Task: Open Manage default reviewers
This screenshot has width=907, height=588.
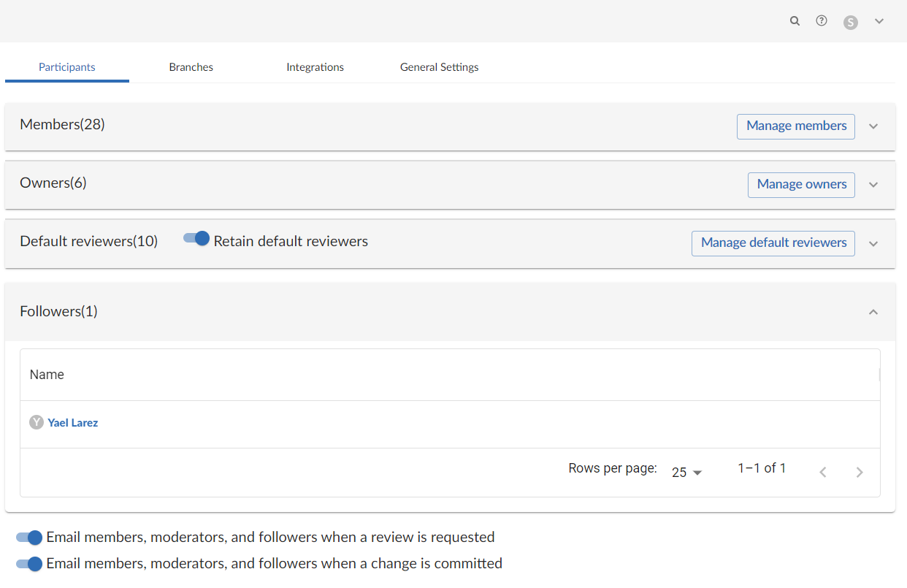Action: (773, 243)
